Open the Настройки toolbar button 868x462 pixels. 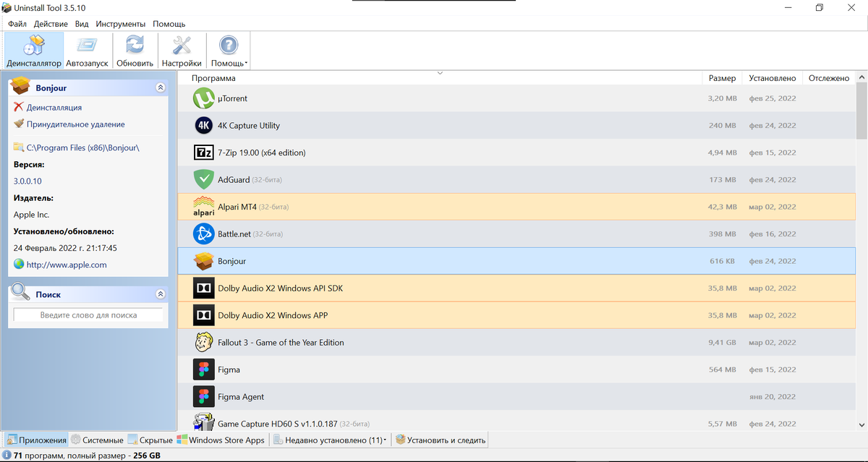182,51
